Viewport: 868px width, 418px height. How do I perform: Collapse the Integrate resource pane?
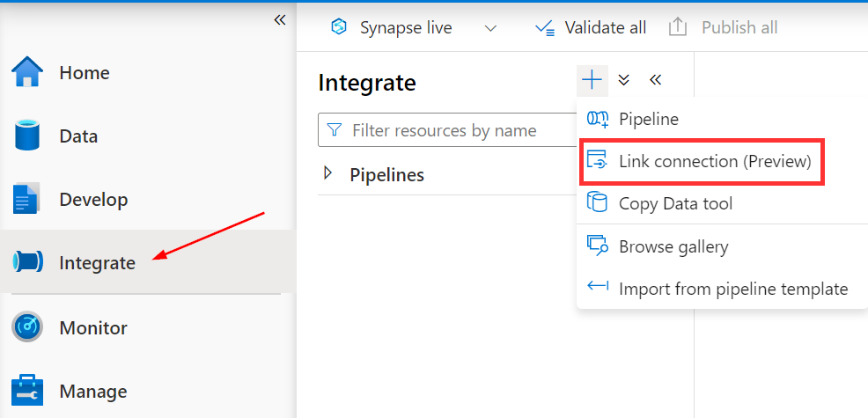tap(655, 80)
